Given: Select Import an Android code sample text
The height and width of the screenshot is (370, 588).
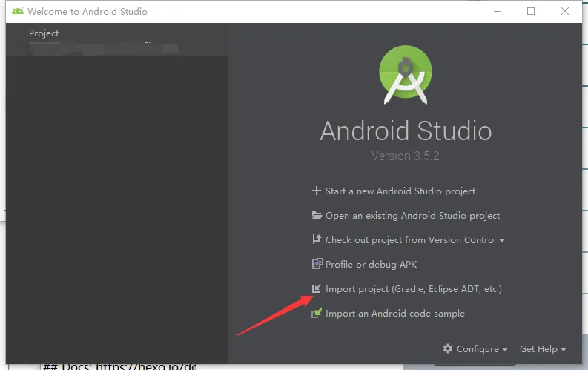Looking at the screenshot, I should click(394, 314).
